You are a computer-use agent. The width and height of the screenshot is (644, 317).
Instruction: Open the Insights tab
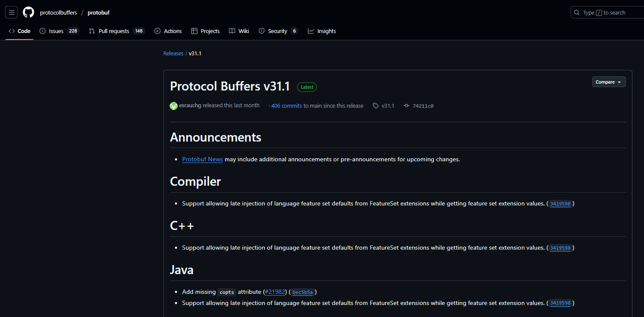pos(322,31)
